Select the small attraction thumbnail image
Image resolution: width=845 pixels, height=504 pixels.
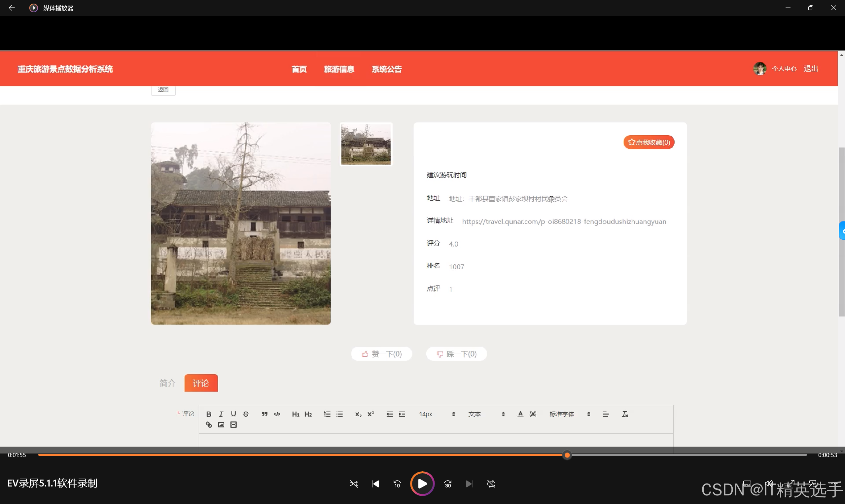click(366, 144)
